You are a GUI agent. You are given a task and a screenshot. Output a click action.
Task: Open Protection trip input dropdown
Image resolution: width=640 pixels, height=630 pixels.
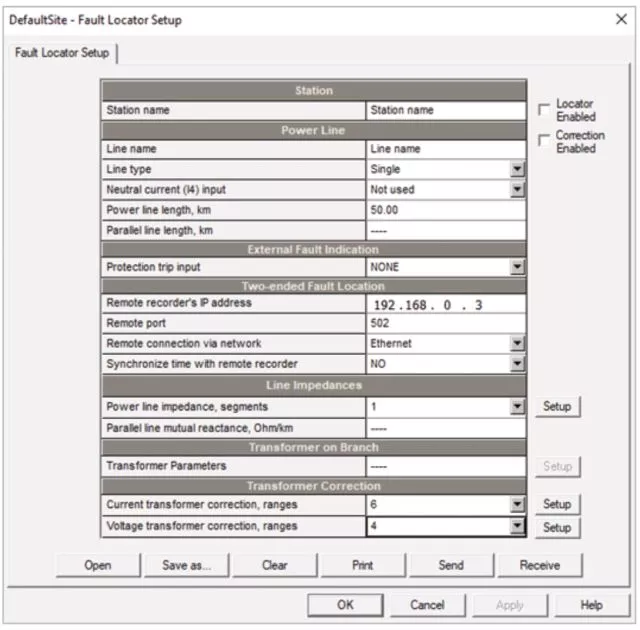(517, 267)
